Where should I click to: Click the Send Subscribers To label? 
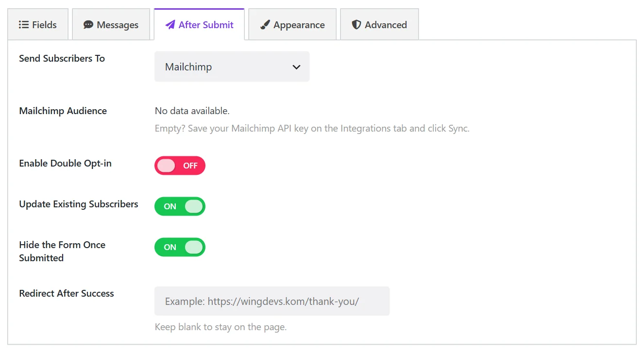[62, 58]
